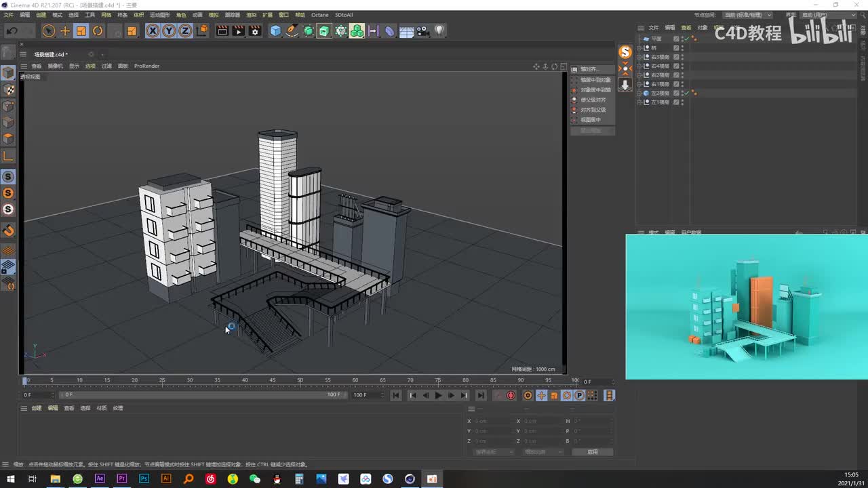Select the Scale tool

81,30
